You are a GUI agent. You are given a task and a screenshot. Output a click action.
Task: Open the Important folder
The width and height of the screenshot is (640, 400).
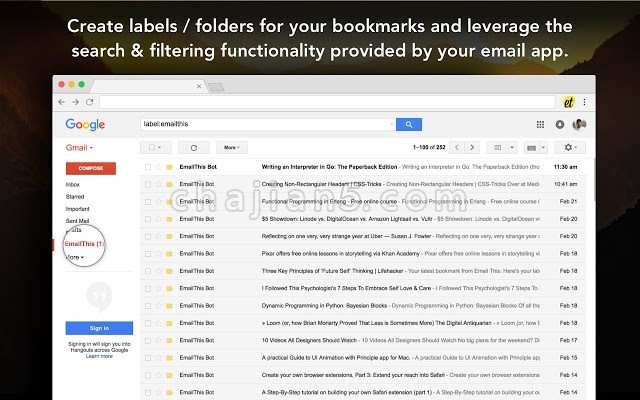[x=78, y=209]
